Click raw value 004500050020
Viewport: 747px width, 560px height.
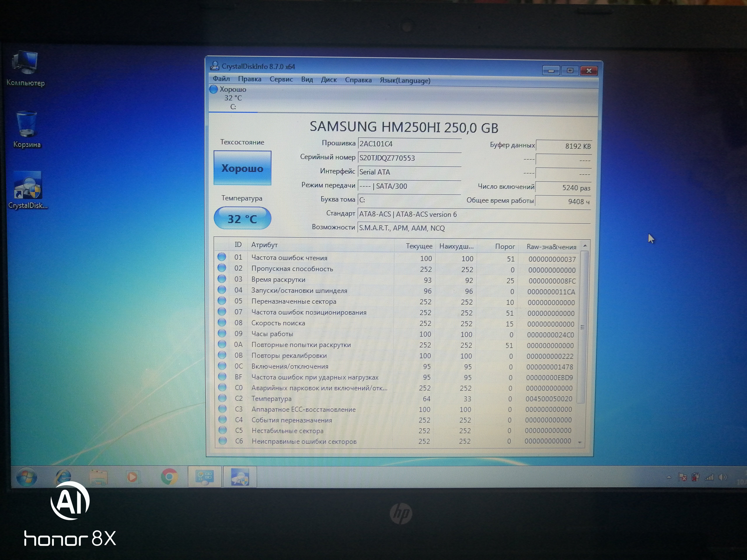[x=549, y=399]
